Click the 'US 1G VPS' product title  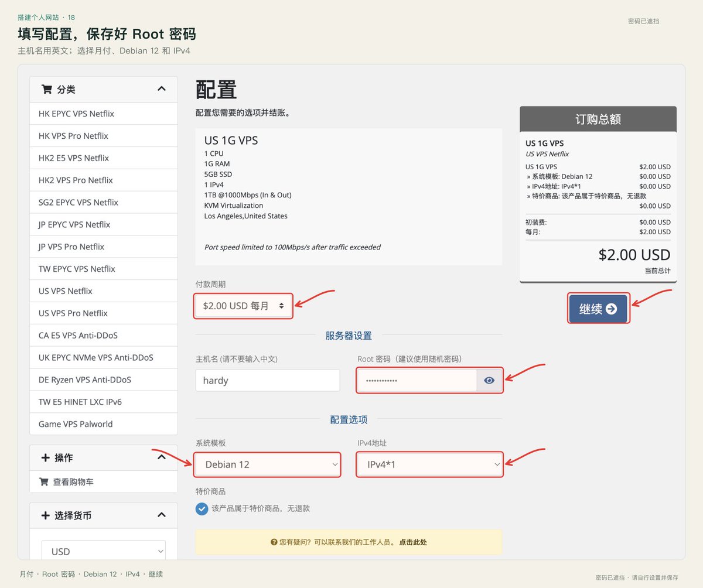(231, 141)
